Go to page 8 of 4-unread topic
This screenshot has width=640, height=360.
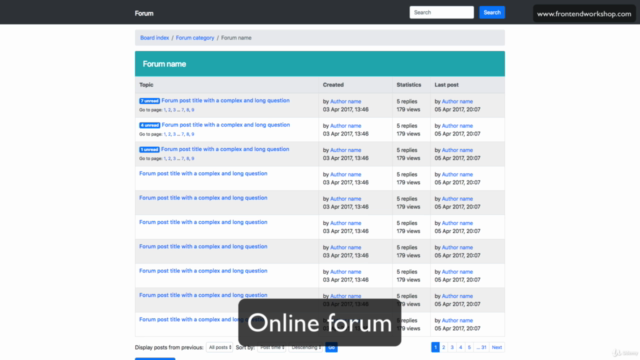click(188, 134)
